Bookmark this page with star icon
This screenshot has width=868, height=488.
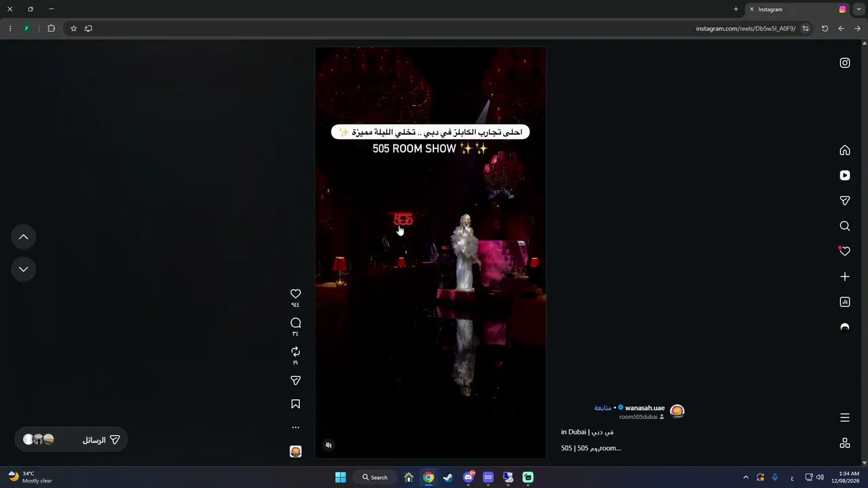coord(74,28)
